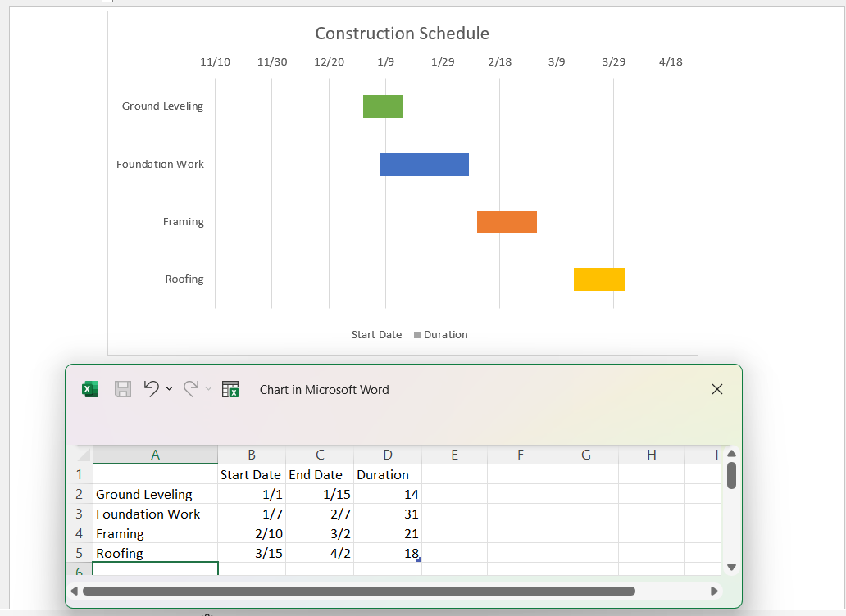Click the select-all corner of spreadsheet
Image resolution: width=846 pixels, height=616 pixels.
click(83, 455)
